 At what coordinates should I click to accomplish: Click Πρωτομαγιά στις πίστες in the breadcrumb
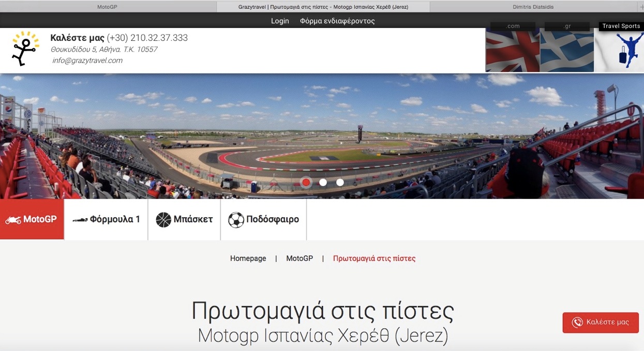coord(374,258)
